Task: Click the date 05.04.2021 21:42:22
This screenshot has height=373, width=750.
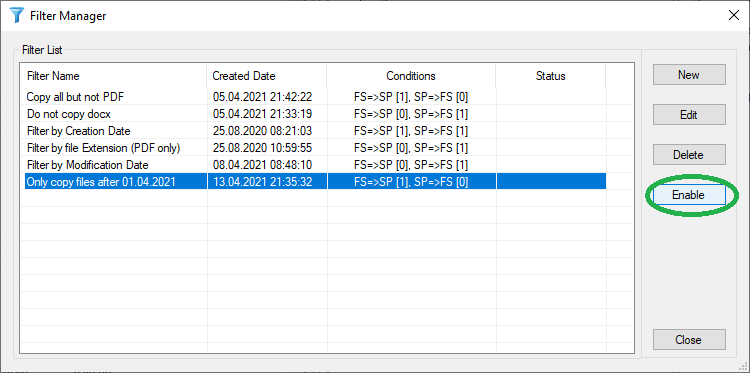Action: click(x=263, y=97)
